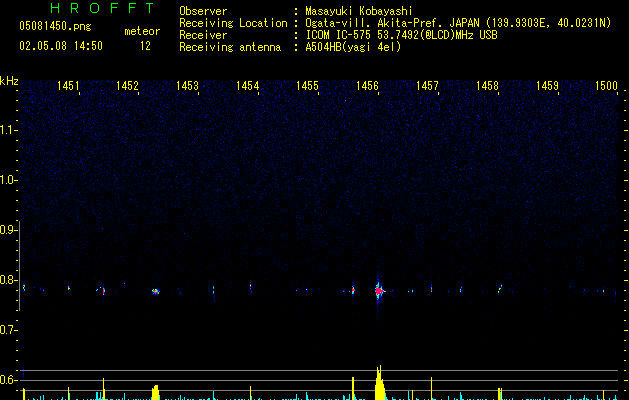Click the 1451 time marker
The width and height of the screenshot is (629, 400).
pyautogui.click(x=69, y=87)
